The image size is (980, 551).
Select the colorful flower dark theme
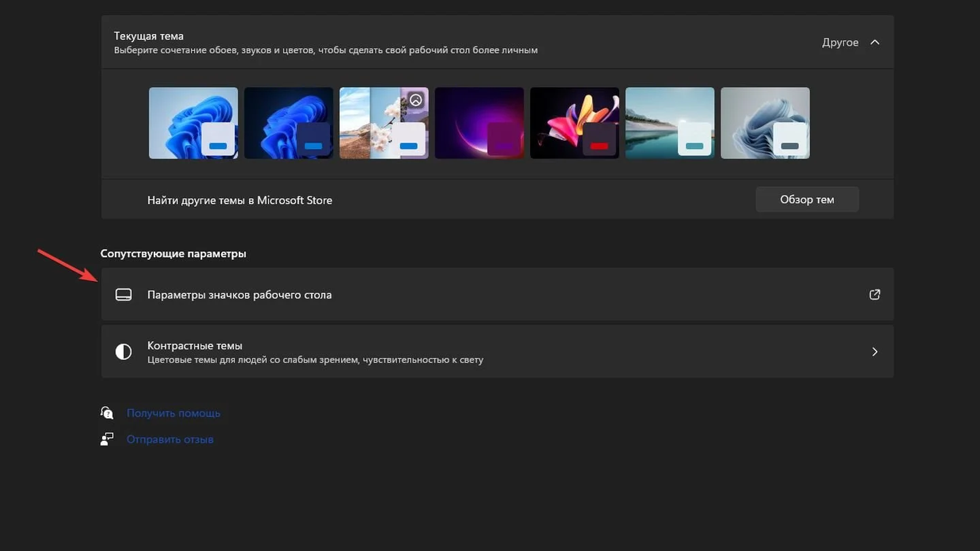pos(574,123)
